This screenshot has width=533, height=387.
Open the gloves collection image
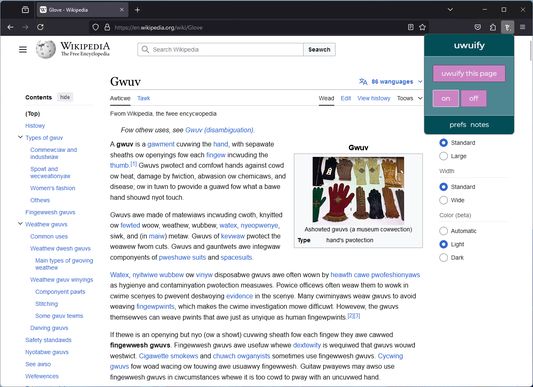358,189
